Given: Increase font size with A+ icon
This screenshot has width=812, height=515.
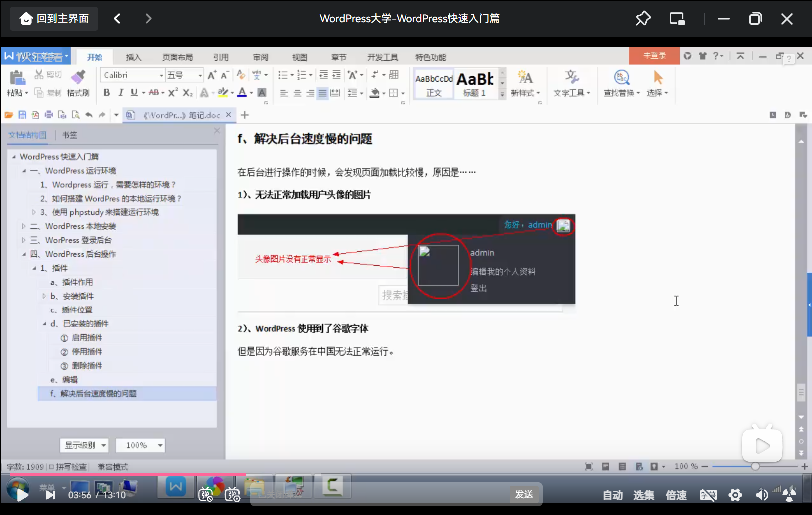Looking at the screenshot, I should pos(212,75).
